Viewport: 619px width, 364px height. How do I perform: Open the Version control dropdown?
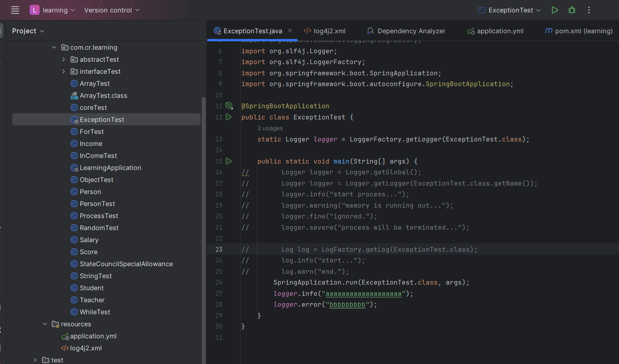point(111,10)
